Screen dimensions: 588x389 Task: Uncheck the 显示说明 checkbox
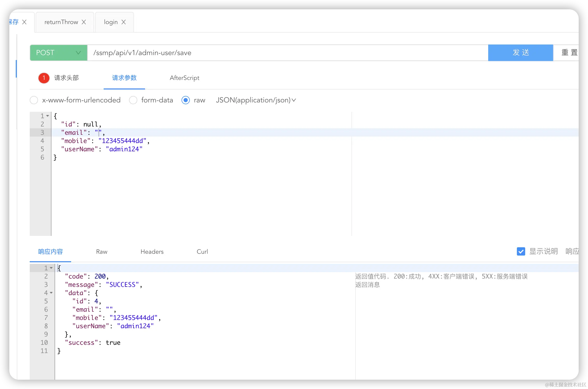tap(521, 251)
